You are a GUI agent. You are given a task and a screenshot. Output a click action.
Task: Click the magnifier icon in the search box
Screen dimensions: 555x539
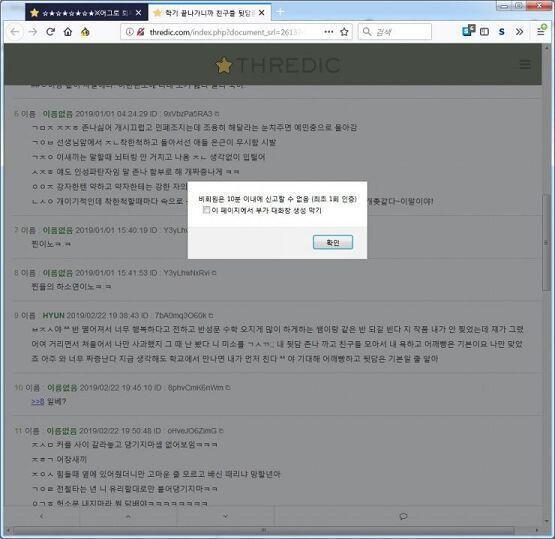(367, 32)
